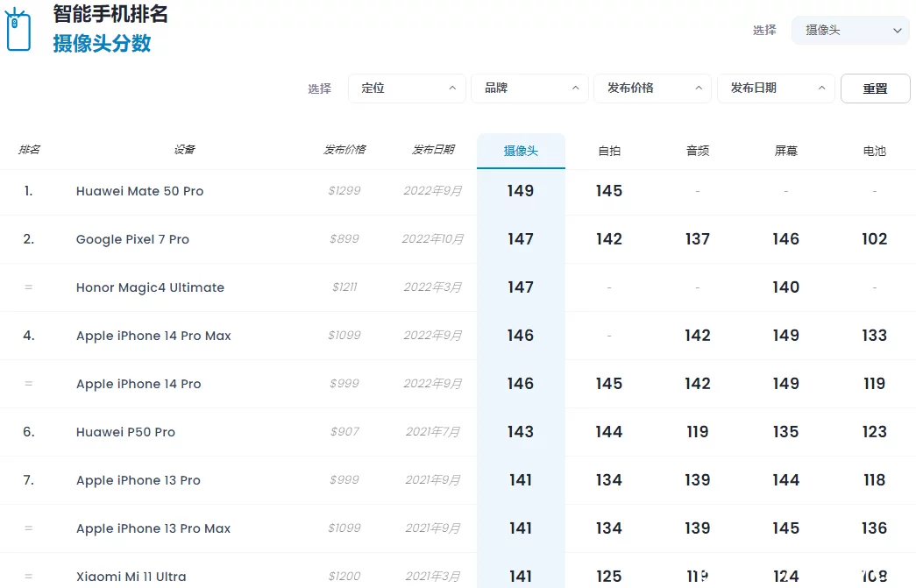Click selfie score 125 for Xiaomi Mi 11 Ultra

[x=609, y=577]
